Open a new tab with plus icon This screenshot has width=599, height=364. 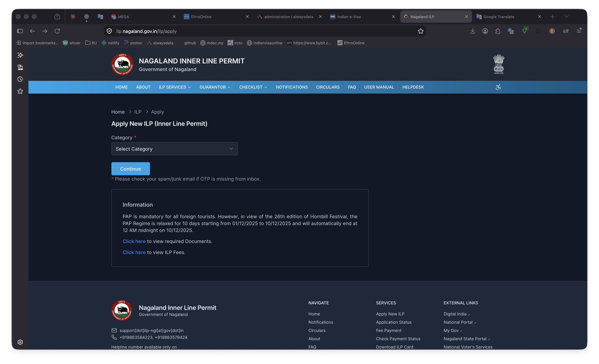click(552, 17)
